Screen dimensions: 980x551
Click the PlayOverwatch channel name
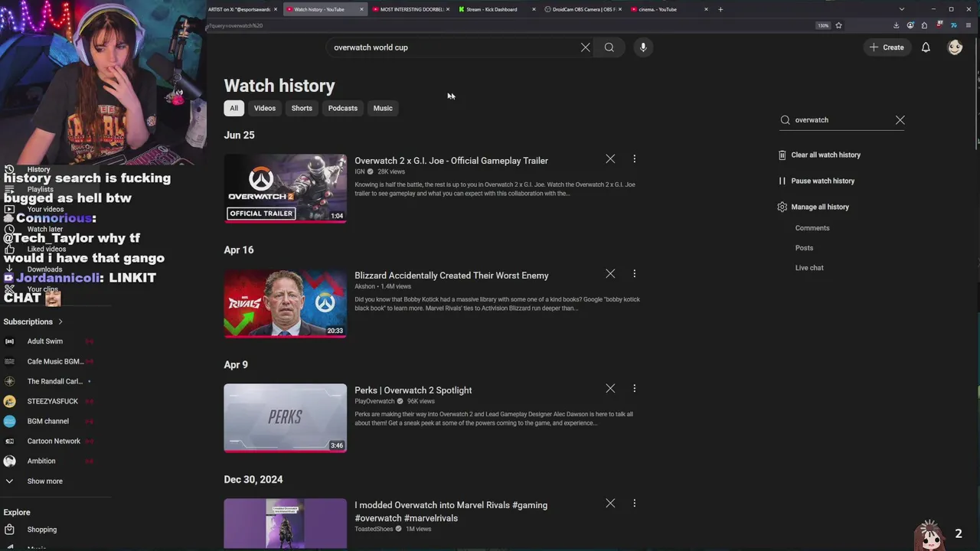pyautogui.click(x=374, y=401)
